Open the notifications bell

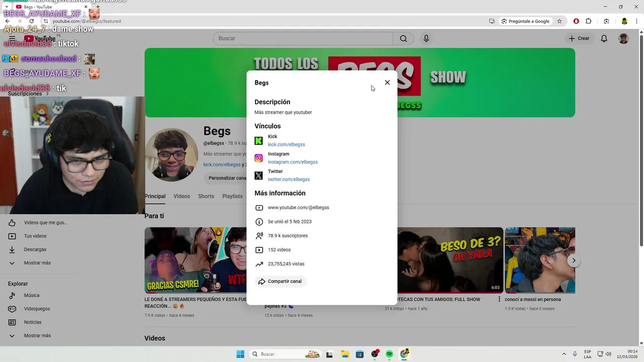(x=604, y=38)
